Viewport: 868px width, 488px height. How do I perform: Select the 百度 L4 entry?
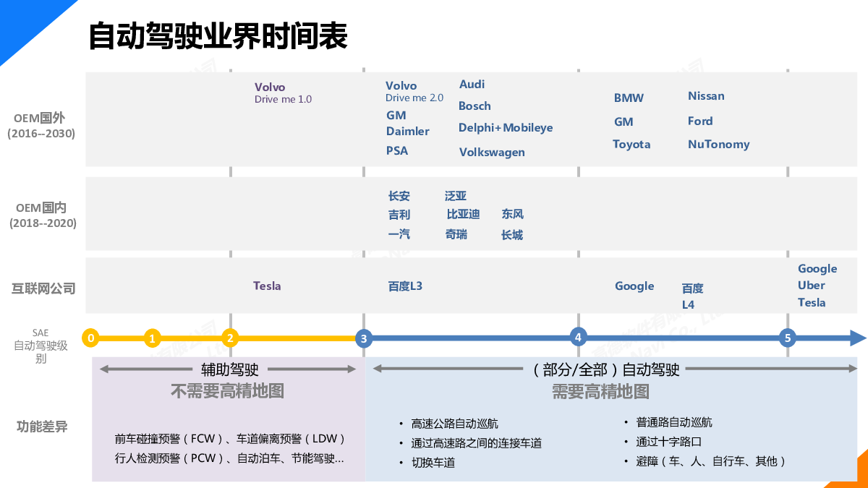(692, 297)
